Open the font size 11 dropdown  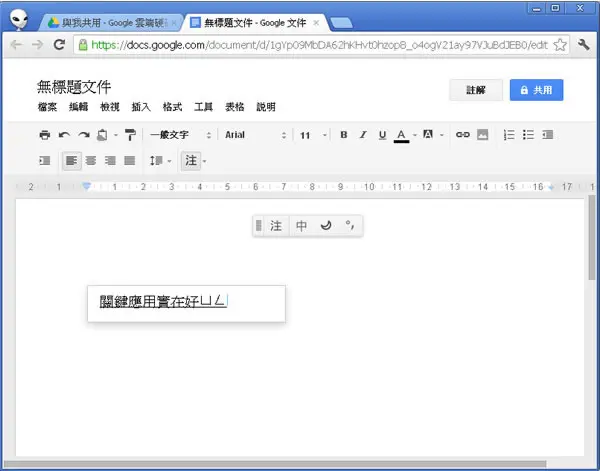pyautogui.click(x=313, y=135)
